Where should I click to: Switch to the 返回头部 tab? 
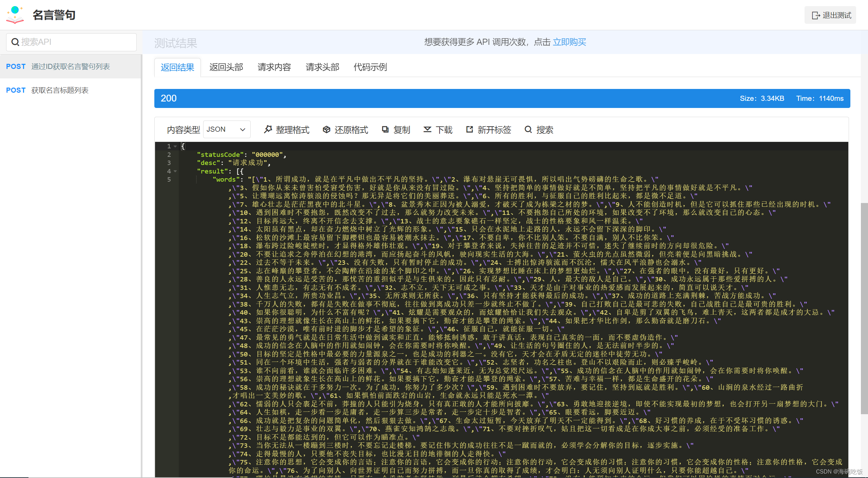pyautogui.click(x=226, y=67)
